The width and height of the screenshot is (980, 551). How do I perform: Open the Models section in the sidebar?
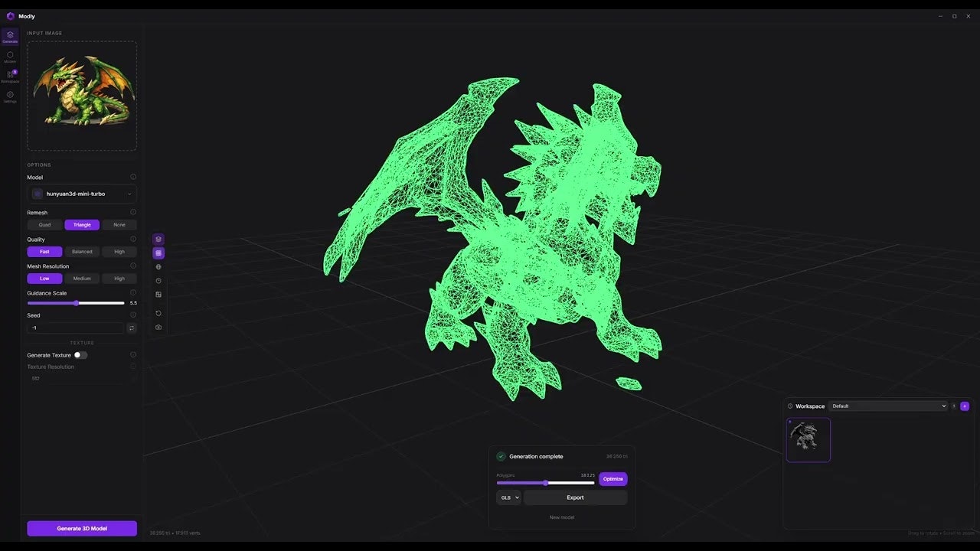(x=10, y=57)
